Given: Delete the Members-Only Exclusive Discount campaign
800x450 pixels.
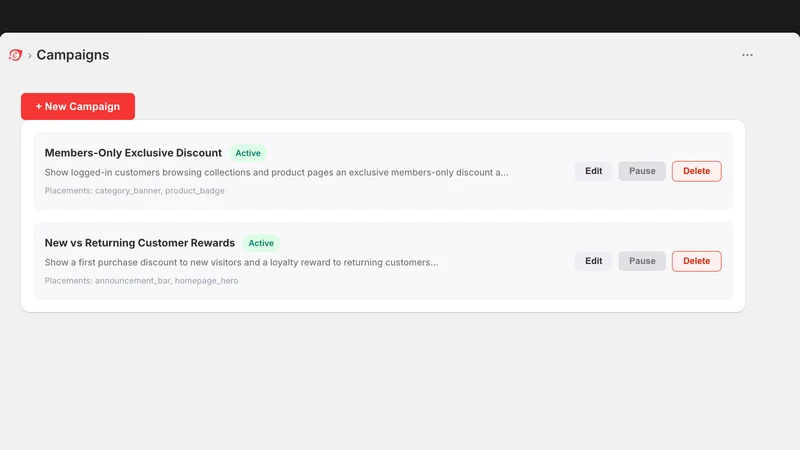Looking at the screenshot, I should 696,171.
